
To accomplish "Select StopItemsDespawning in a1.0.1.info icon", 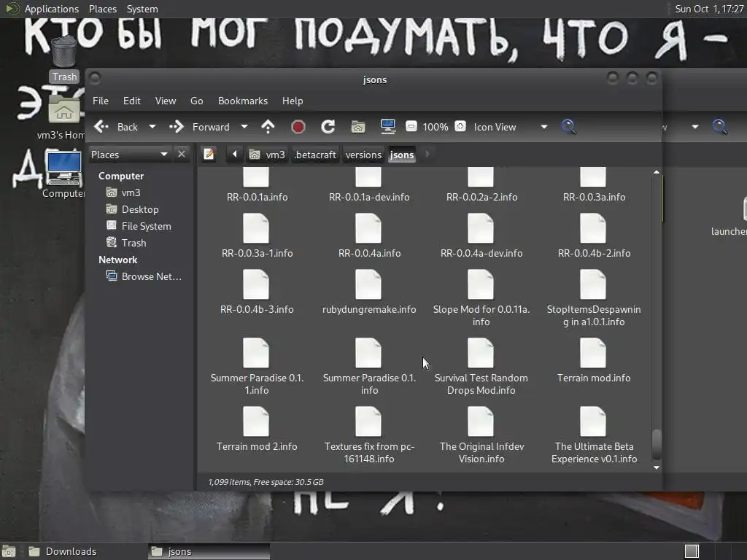I will [594, 284].
